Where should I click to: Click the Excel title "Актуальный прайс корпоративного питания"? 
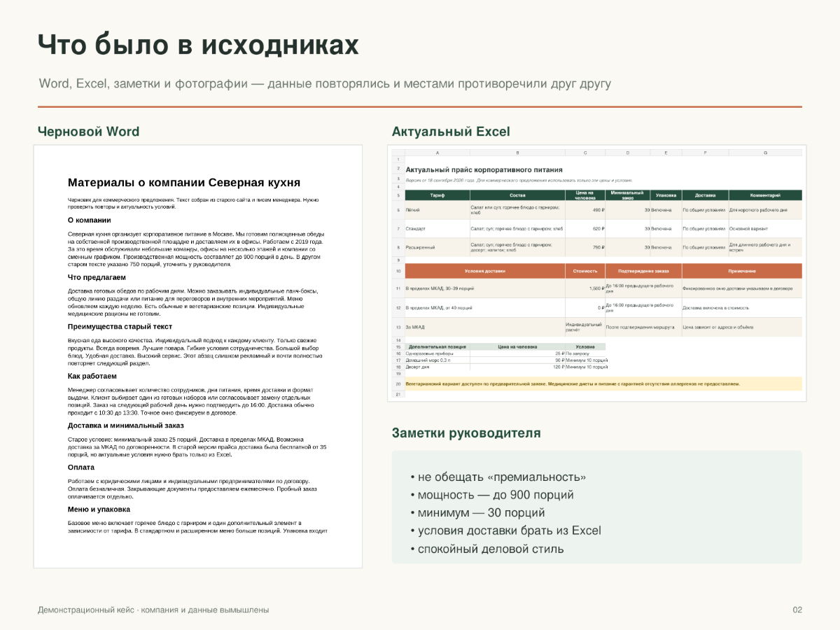(x=484, y=169)
